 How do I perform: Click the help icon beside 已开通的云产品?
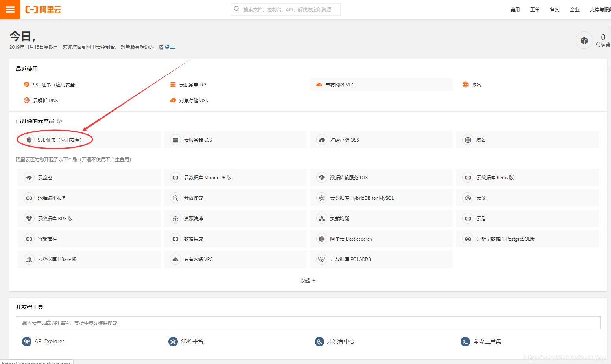[x=59, y=121]
